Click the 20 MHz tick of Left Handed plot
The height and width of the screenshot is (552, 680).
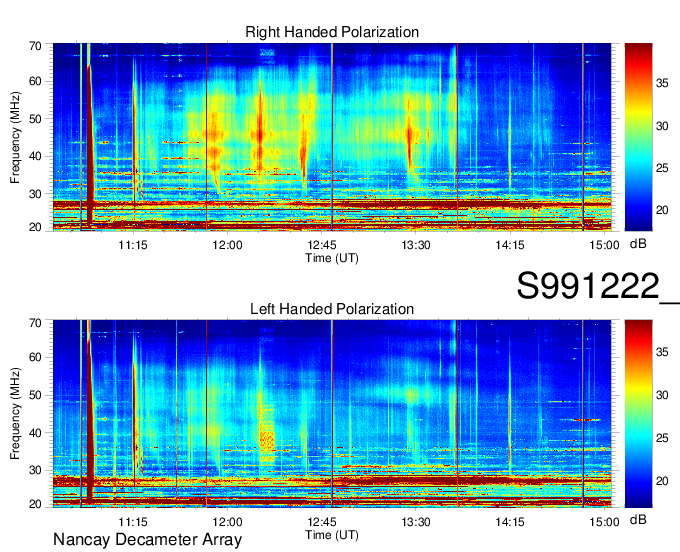point(35,504)
